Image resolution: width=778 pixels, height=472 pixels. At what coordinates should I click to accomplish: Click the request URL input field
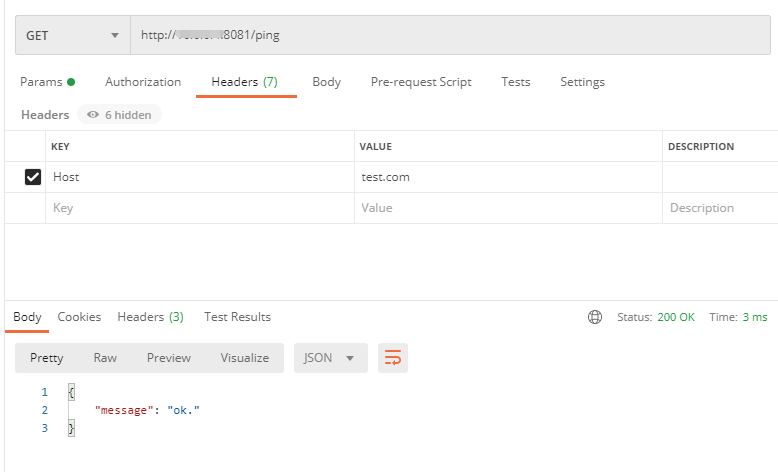point(450,35)
